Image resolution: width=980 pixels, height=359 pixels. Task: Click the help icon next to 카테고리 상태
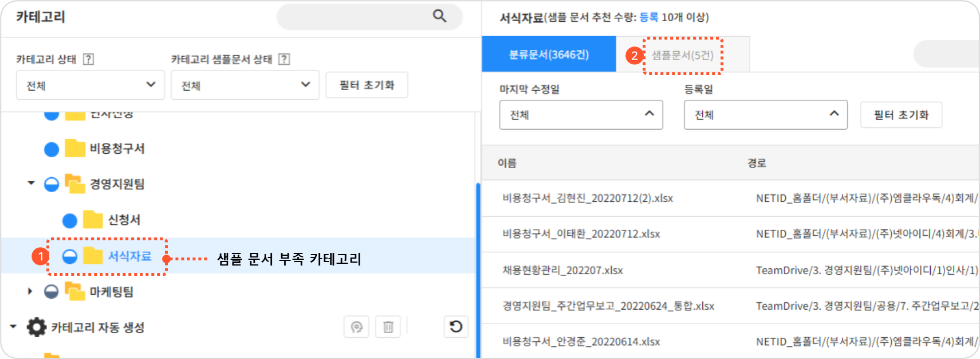tap(88, 59)
